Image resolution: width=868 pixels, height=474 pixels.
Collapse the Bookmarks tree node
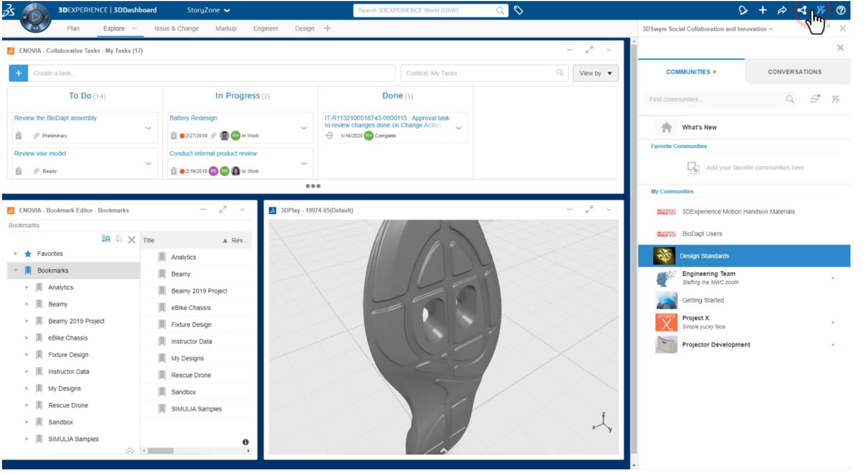15,270
